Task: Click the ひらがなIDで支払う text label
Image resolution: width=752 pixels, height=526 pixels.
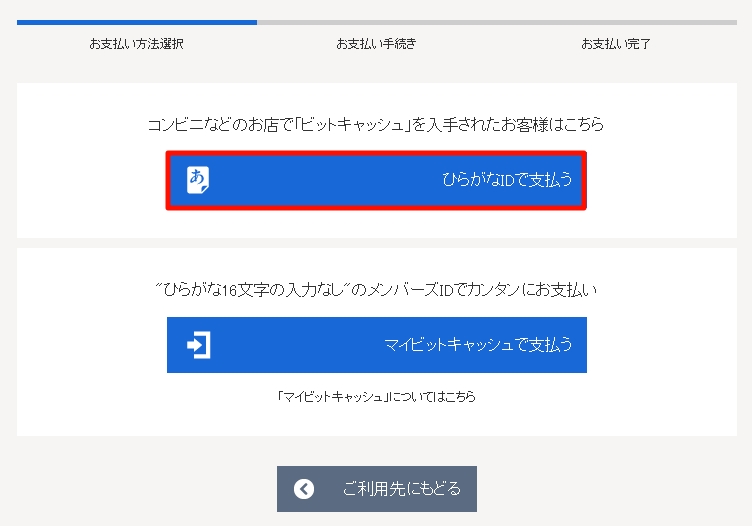Action: coord(507,180)
